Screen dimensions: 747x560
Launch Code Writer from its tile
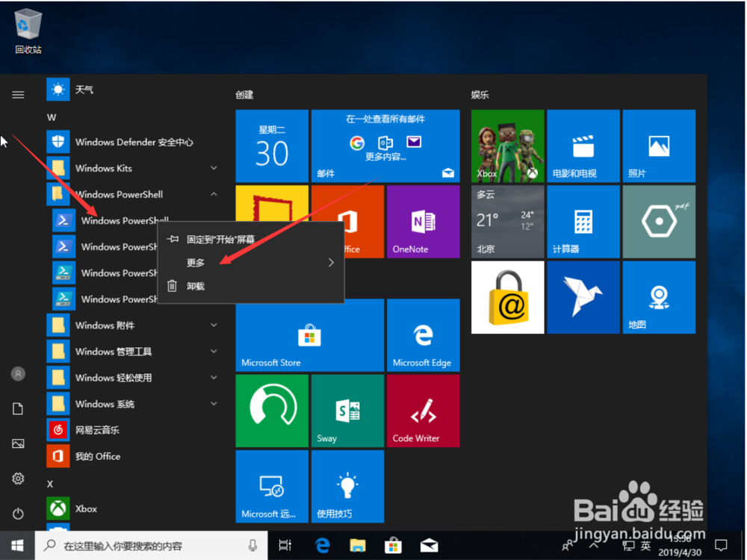click(422, 411)
